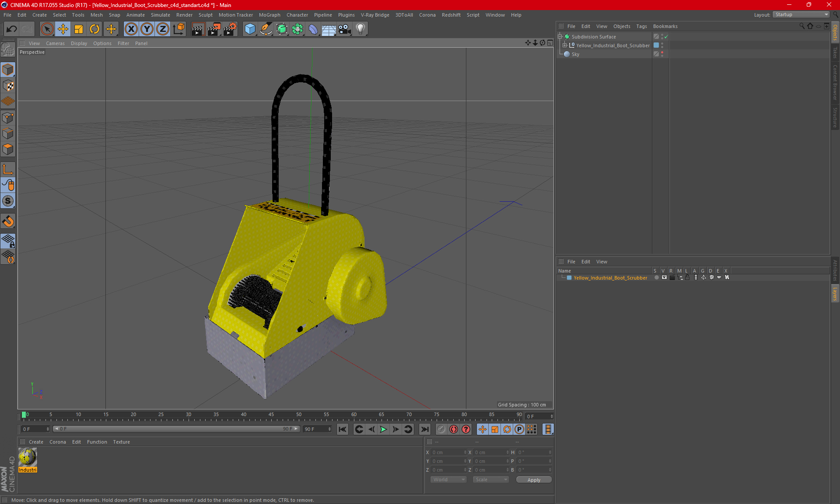Click the Undo arrow icon
Viewport: 840px width, 504px height.
[x=12, y=29]
